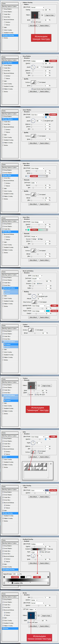This screenshot has height=644, width=59.
Task: Toggle Align with Layer in Gradient Overlay
Action: pos(40,552)
